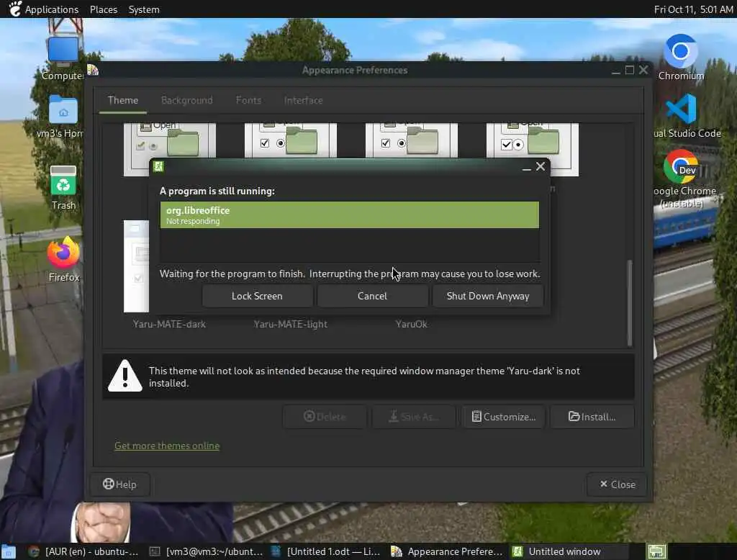Select the third theme preview thumbnail in the top row

(x=411, y=140)
